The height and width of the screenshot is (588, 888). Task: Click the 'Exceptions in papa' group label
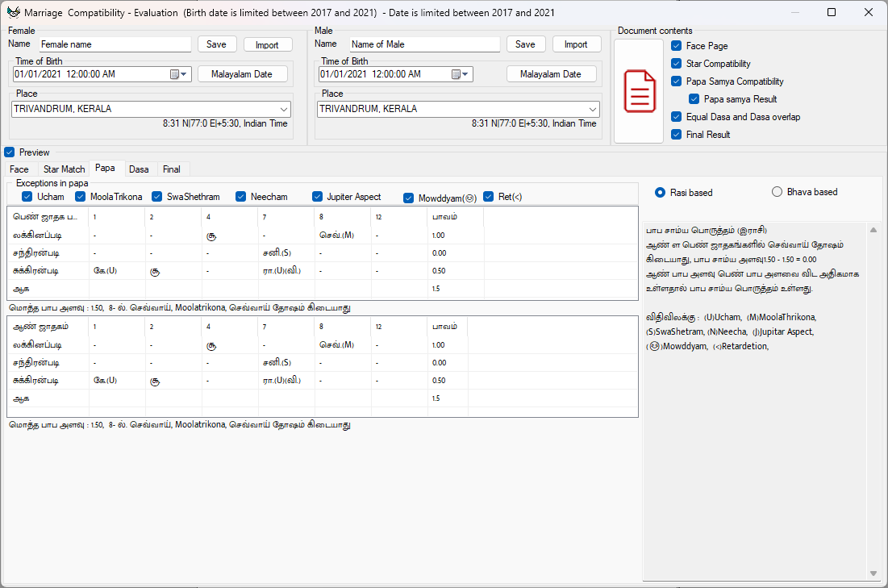[x=52, y=183]
